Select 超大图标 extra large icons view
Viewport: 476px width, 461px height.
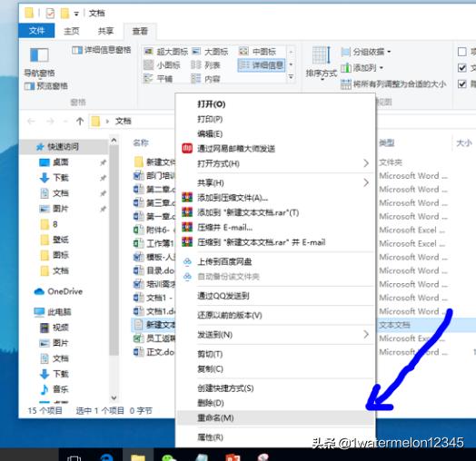166,52
